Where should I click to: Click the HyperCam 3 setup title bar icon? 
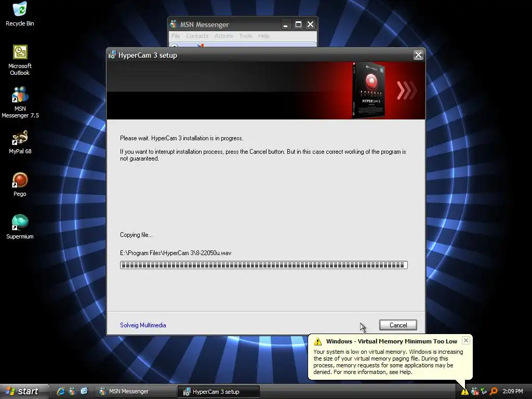pyautogui.click(x=112, y=55)
